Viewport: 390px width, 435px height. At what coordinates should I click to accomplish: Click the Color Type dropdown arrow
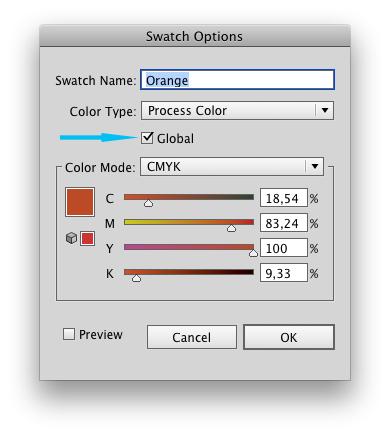coord(325,111)
